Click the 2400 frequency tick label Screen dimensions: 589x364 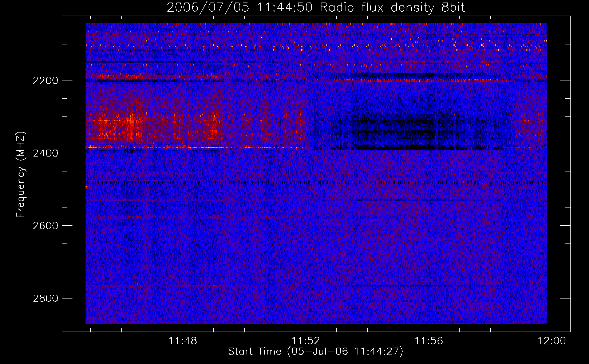[x=46, y=153]
